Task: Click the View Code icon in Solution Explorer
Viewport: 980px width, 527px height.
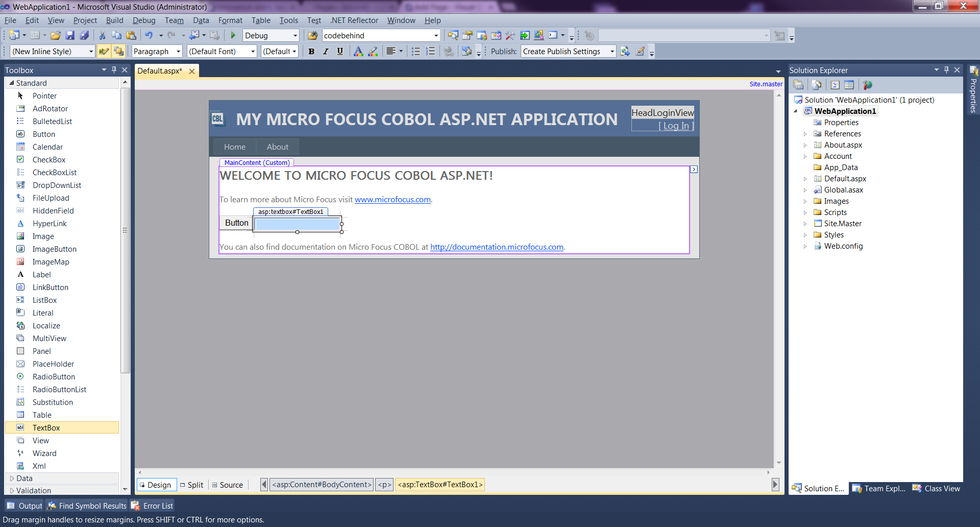Action: coord(835,85)
